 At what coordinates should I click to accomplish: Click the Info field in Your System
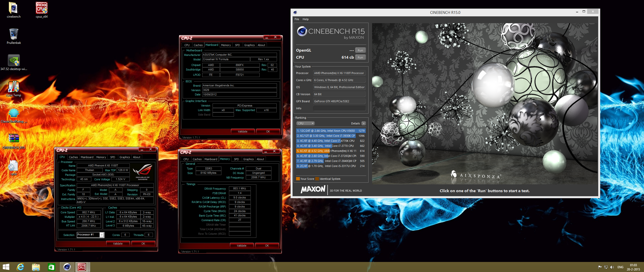point(339,108)
